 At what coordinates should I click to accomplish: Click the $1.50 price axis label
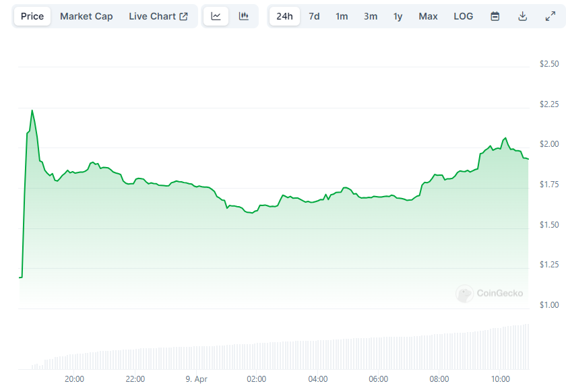(x=549, y=225)
